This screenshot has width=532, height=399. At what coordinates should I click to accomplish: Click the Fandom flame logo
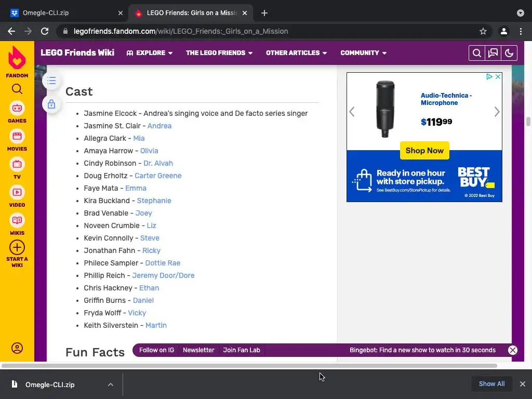pos(17,58)
